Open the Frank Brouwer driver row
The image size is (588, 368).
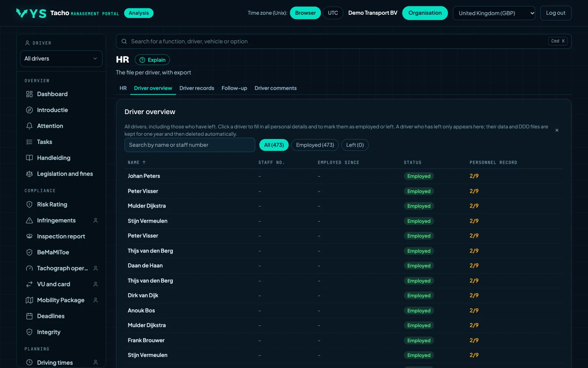344,340
